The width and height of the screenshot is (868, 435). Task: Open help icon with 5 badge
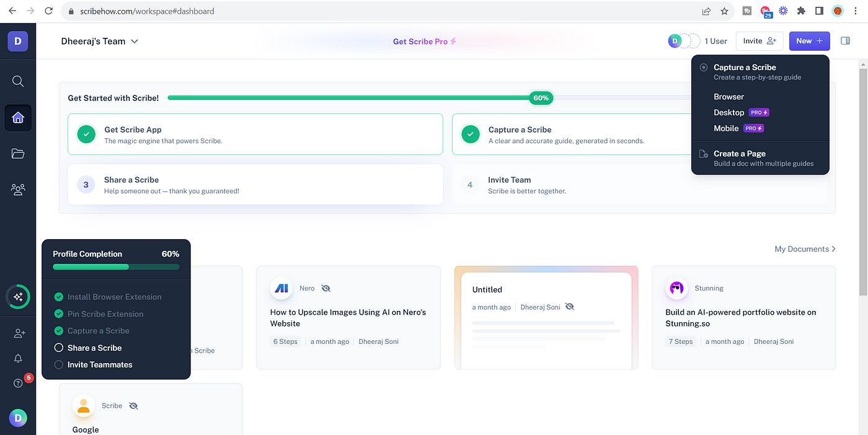(x=19, y=383)
